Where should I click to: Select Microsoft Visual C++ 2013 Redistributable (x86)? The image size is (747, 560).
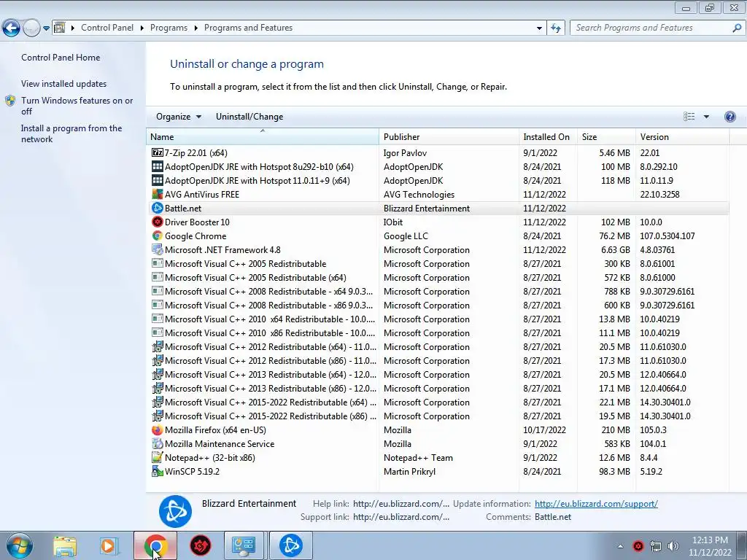(438, 389)
